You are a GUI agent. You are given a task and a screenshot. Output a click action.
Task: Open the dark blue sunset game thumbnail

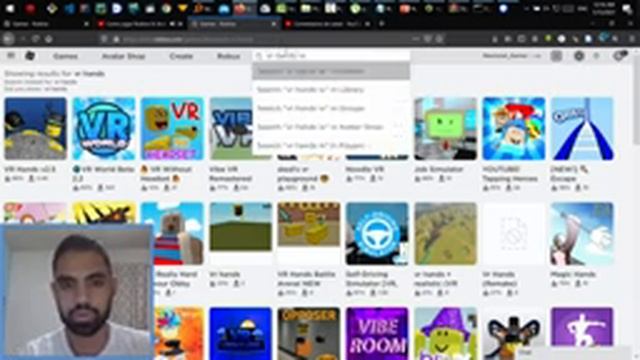tap(240, 333)
